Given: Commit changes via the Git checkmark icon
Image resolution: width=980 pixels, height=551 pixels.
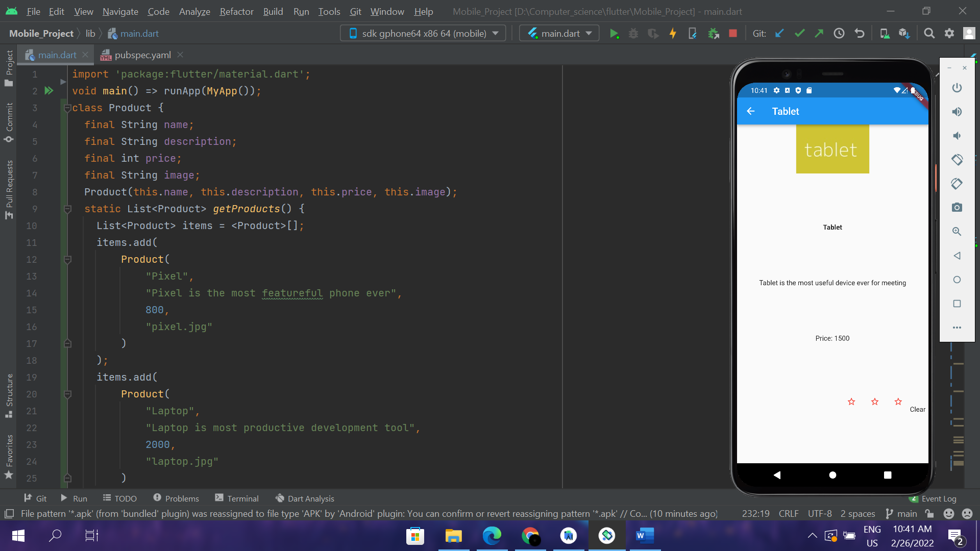Looking at the screenshot, I should coord(799,33).
